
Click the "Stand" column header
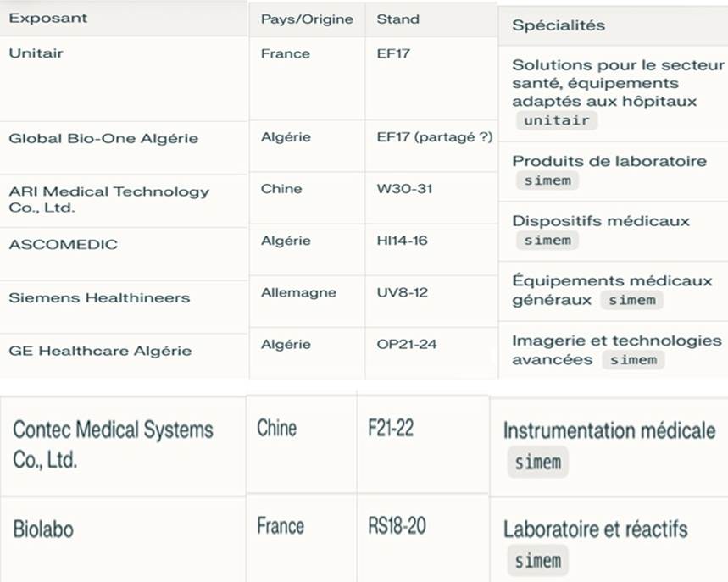[x=397, y=19]
